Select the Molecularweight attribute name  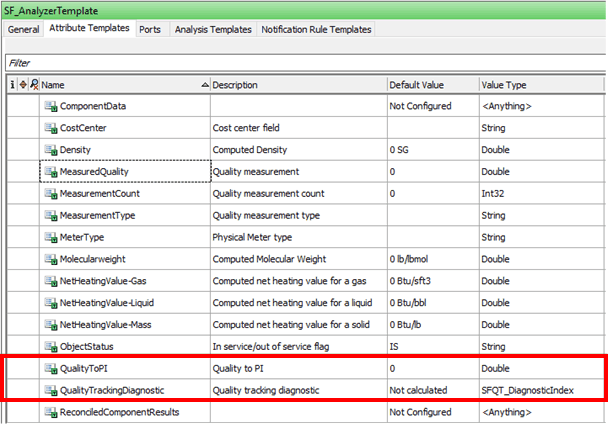[93, 259]
